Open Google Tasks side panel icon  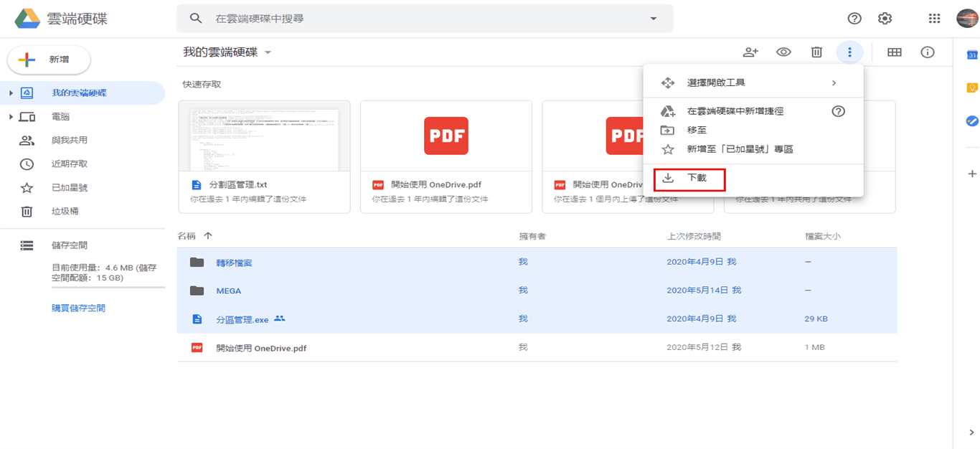(972, 121)
